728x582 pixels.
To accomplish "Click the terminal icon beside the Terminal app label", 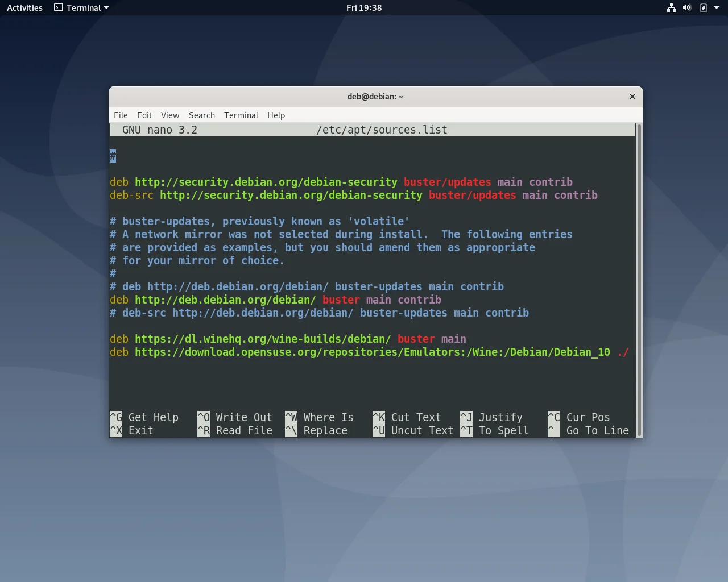I will pyautogui.click(x=59, y=8).
